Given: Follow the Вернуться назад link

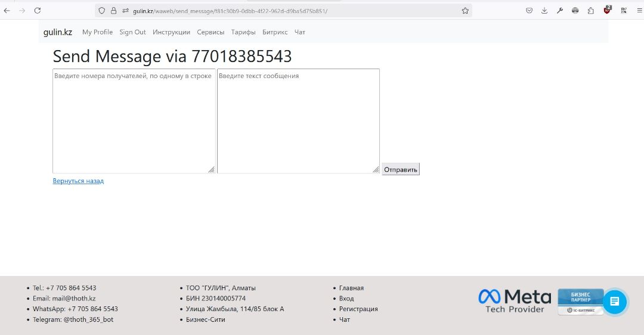Looking at the screenshot, I should click(x=78, y=181).
